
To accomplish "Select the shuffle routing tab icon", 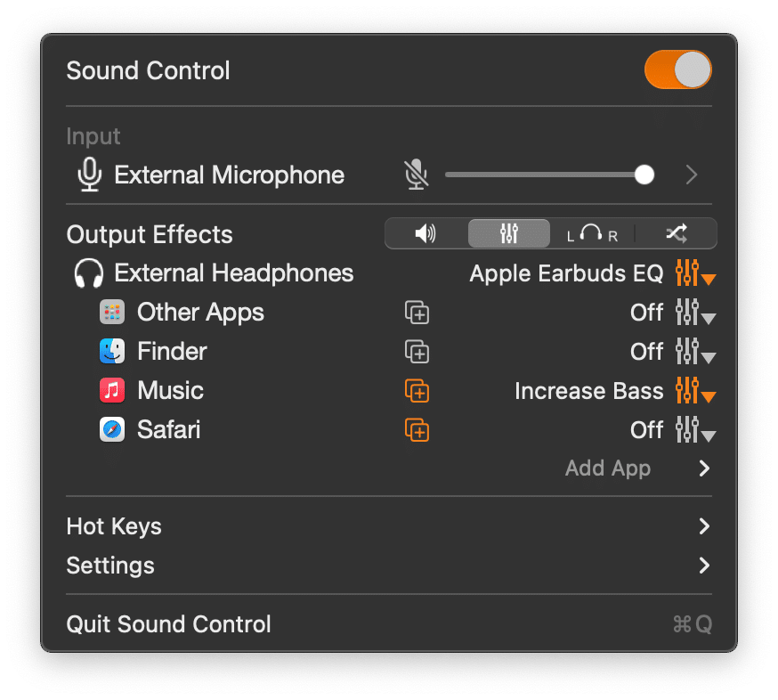I will click(x=677, y=233).
